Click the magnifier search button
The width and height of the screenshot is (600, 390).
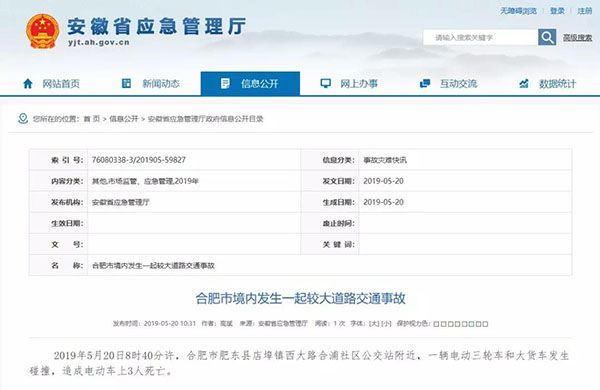pos(547,37)
